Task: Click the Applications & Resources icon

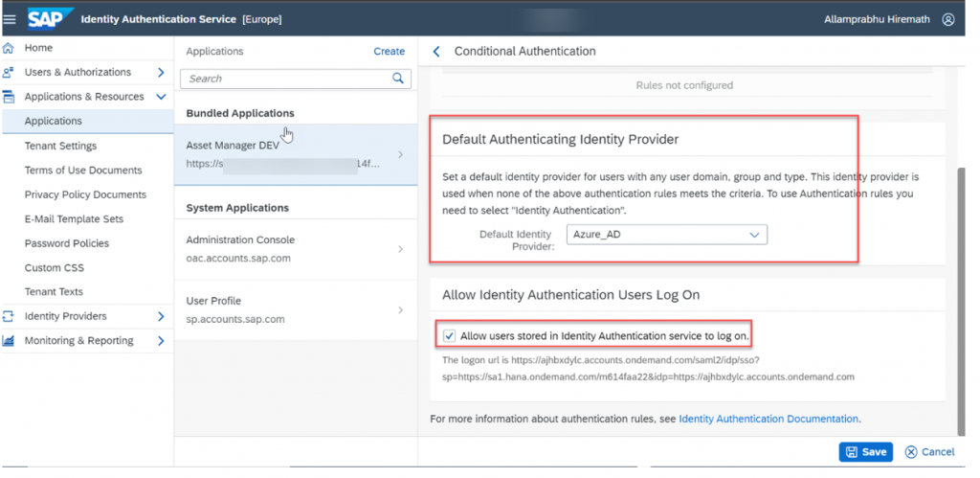Action: 9,97
